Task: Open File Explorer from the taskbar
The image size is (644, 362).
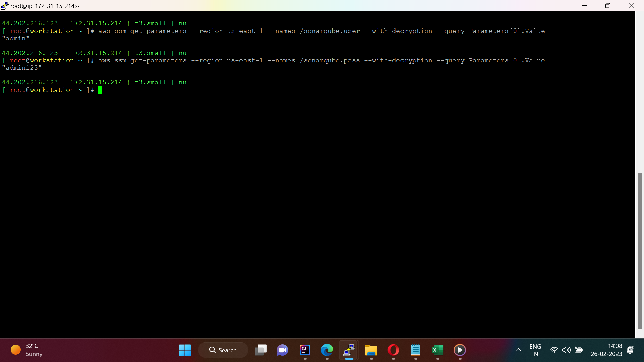Action: [x=371, y=350]
